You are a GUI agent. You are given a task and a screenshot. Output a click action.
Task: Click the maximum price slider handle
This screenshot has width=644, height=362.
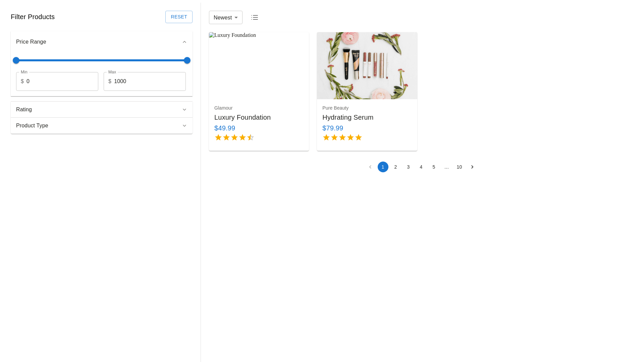pos(187,60)
